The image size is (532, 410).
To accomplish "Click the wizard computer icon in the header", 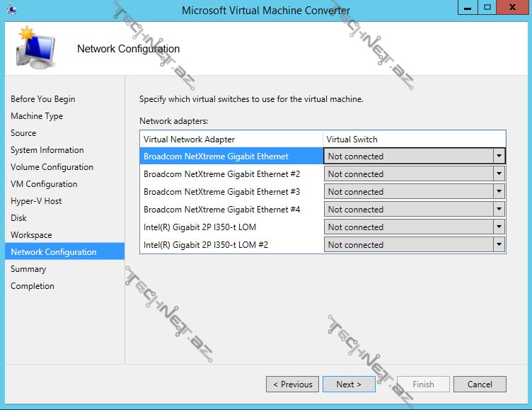I will click(35, 48).
